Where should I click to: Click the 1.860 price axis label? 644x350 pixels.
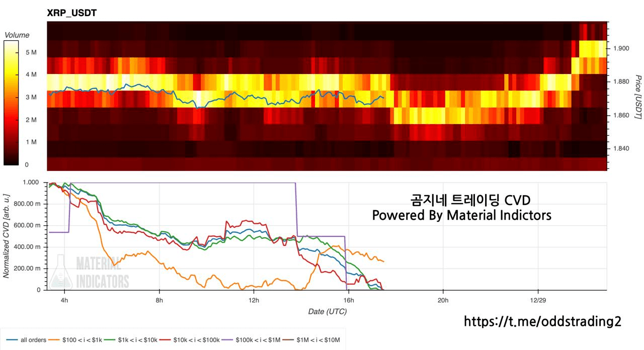620,115
